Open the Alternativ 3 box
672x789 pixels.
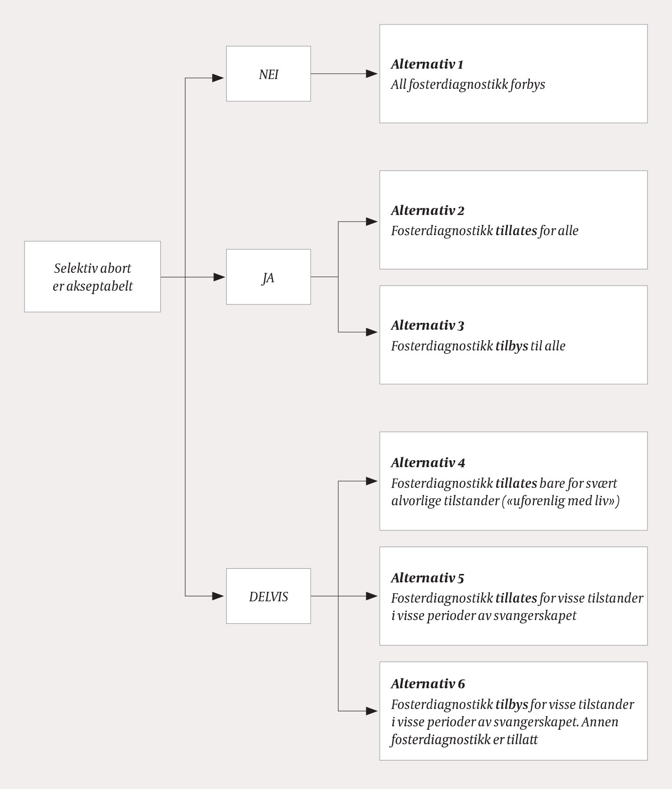(514, 335)
